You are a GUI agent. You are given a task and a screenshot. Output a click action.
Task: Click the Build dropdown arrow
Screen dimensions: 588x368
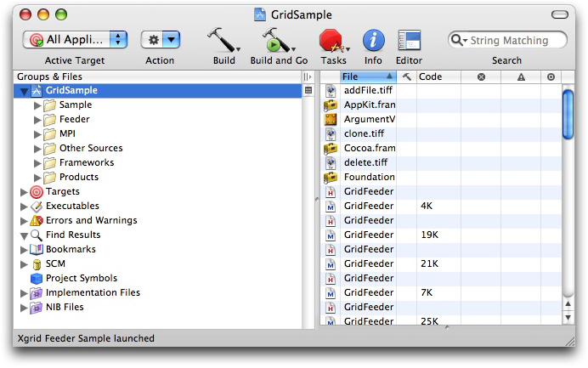point(238,49)
